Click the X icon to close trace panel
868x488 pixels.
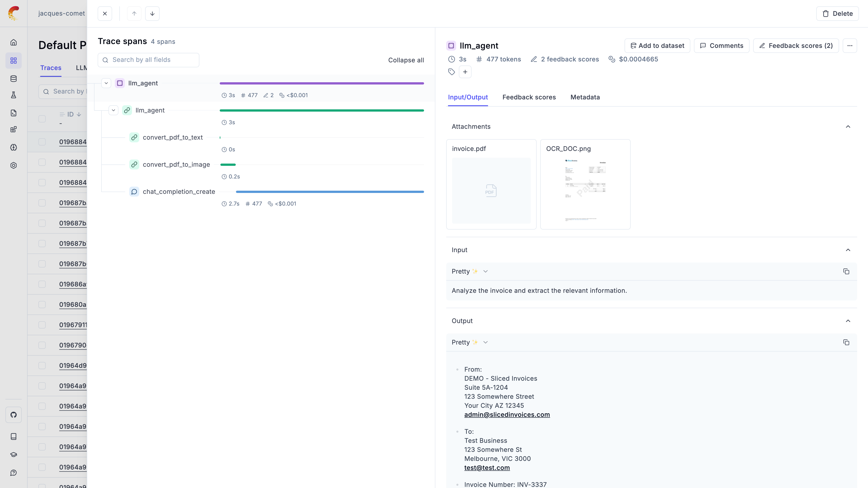tap(105, 14)
